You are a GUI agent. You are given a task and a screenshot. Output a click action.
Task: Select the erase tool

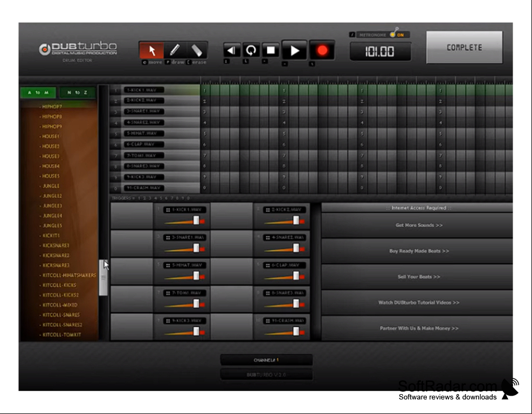[x=197, y=51]
